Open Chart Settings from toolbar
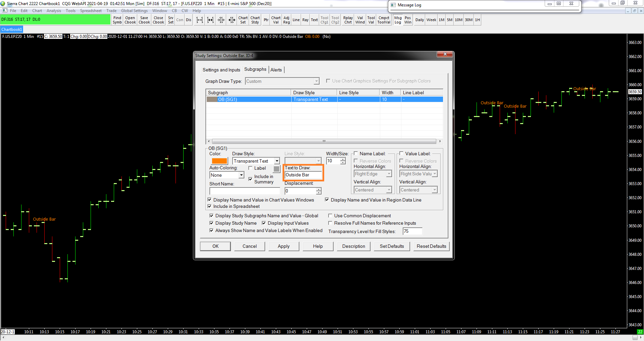This screenshot has width=644, height=341. point(243,20)
